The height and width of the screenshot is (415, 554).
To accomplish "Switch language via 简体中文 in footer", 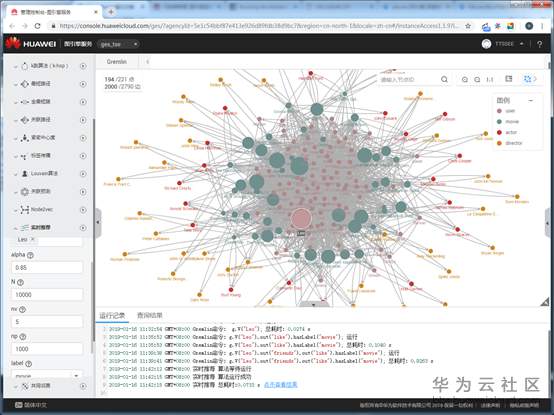I will pyautogui.click(x=31, y=405).
